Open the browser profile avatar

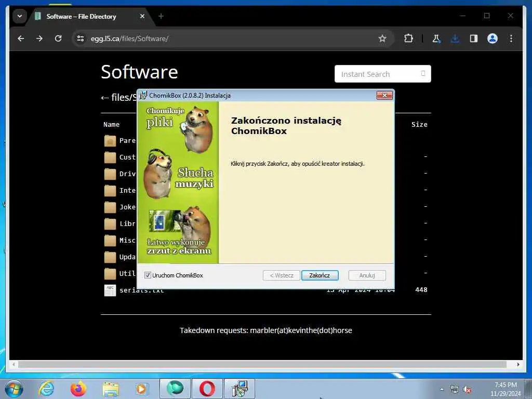pos(493,38)
